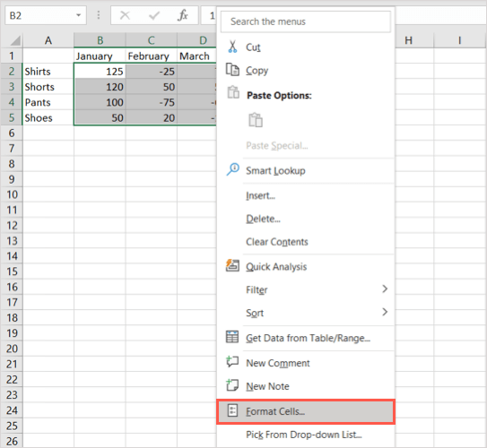Screen dimensions: 487x448
Task: Click the cell containing -25
Action: pyautogui.click(x=152, y=72)
